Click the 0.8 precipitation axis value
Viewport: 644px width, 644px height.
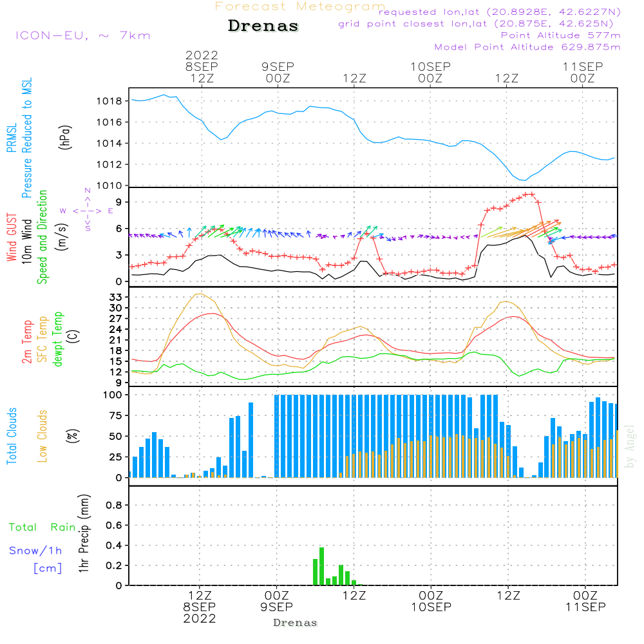(x=114, y=505)
